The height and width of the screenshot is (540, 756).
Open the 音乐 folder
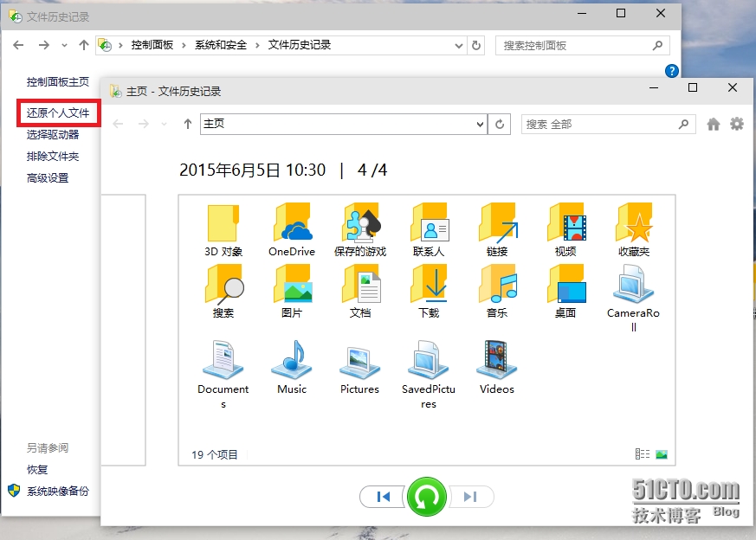(x=497, y=292)
